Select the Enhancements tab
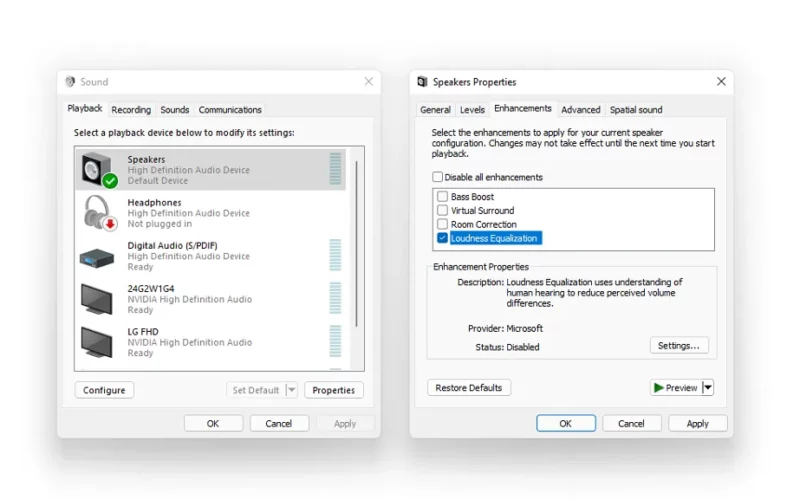The image size is (800, 500). coord(522,109)
